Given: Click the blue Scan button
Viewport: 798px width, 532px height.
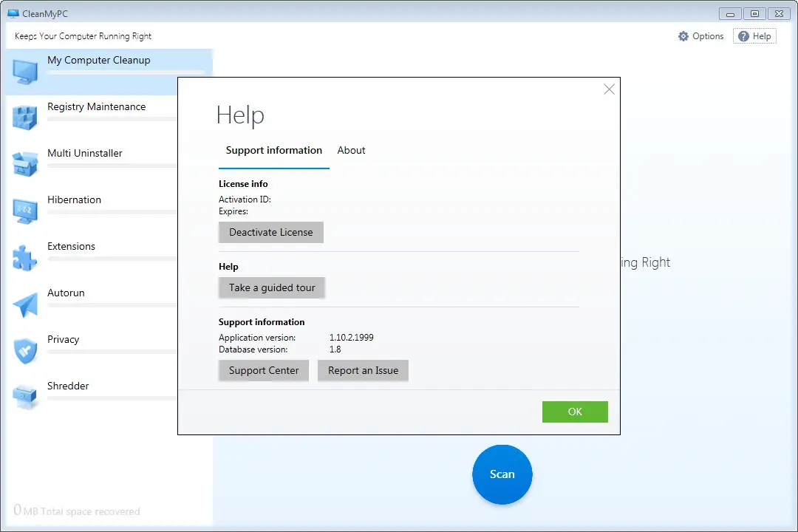Looking at the screenshot, I should [x=502, y=474].
